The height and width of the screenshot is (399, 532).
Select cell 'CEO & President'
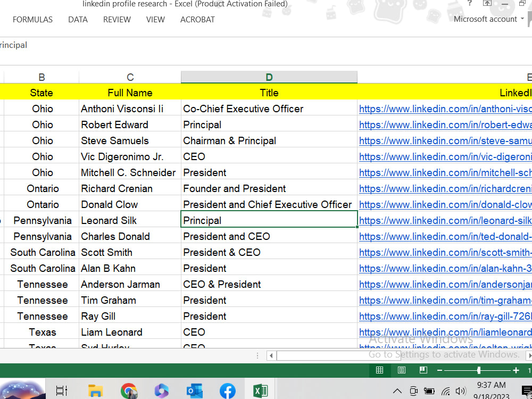(x=269, y=284)
